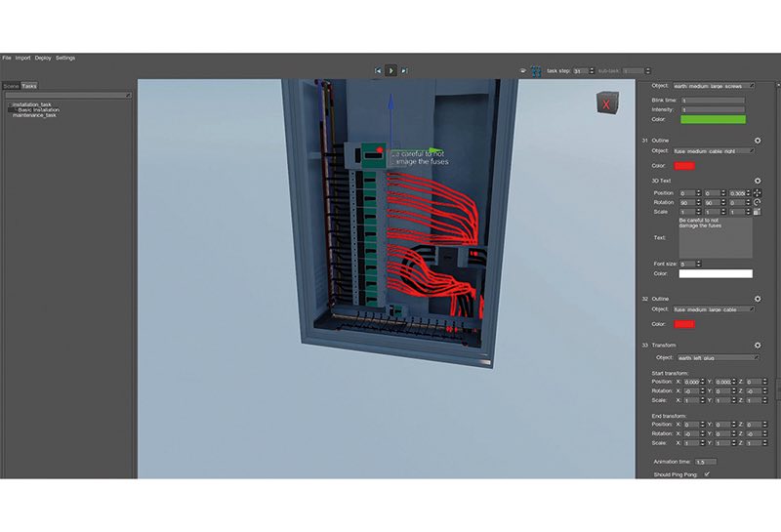Click the Animation time input field
Screen dimensions: 781x532
coord(705,461)
